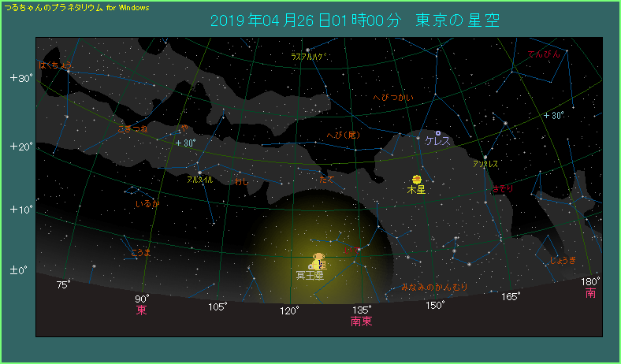Click the ケレス label text

coord(437,141)
